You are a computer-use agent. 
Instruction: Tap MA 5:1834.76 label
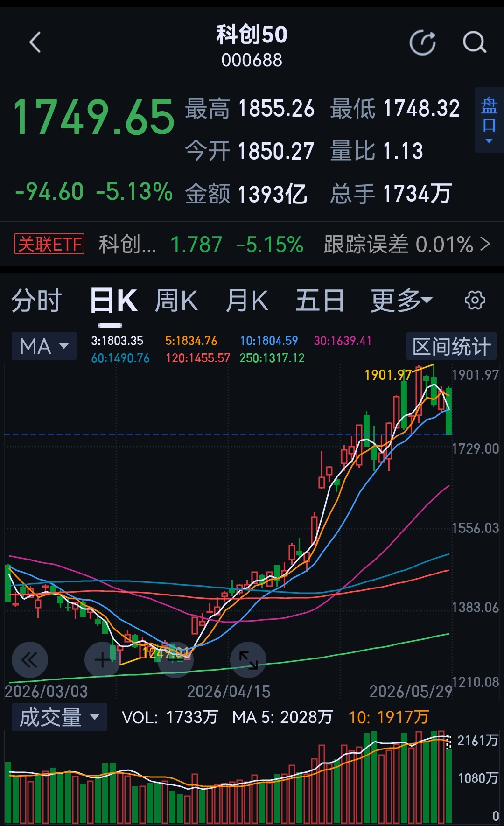[x=191, y=341]
